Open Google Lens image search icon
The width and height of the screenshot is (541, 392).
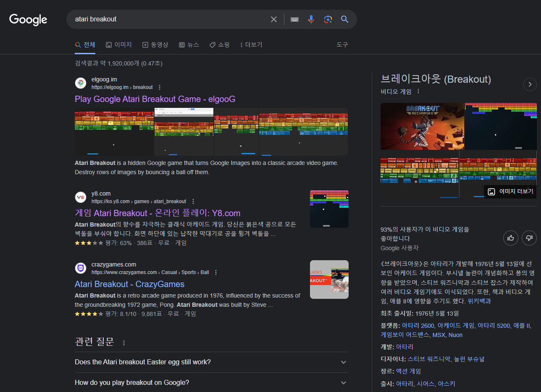tap(328, 19)
